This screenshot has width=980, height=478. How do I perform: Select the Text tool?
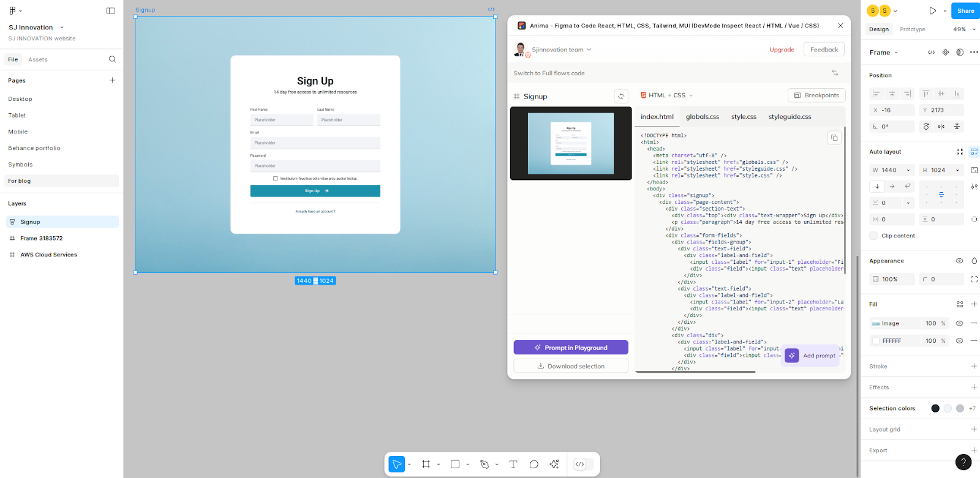point(513,465)
